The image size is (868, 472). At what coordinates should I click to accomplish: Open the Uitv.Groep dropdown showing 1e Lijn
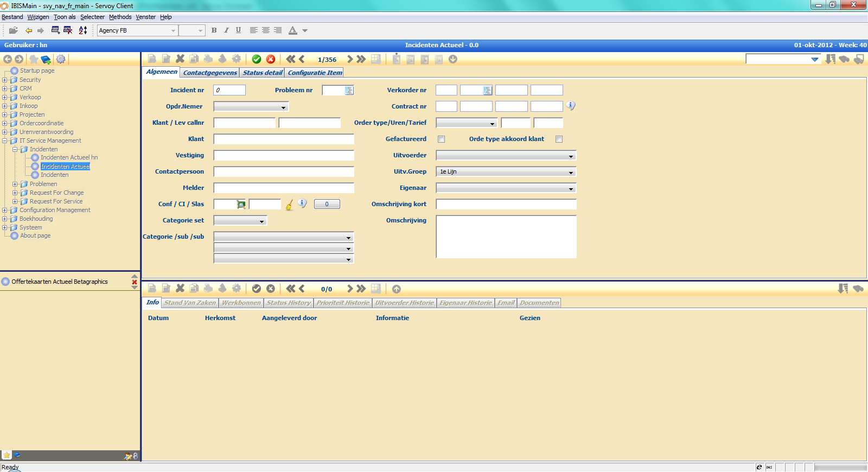click(506, 171)
